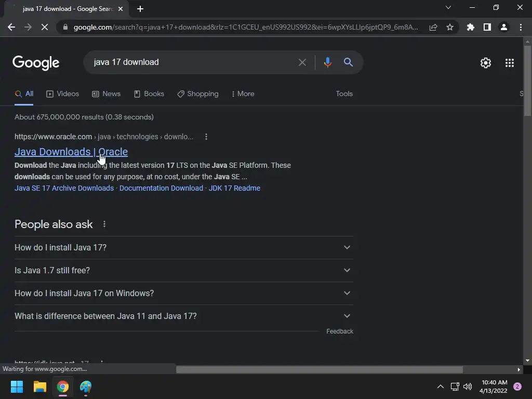This screenshot has width=532, height=399.
Task: Open clock showing 10:40 AM
Action: [494, 387]
